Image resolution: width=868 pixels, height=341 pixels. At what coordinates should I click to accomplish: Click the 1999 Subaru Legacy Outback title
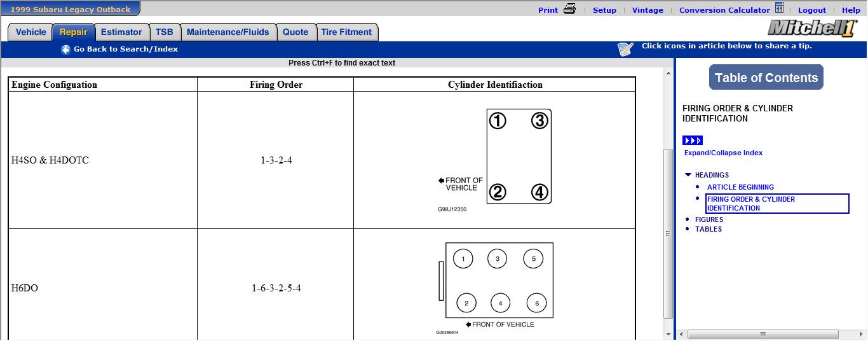pyautogui.click(x=71, y=9)
